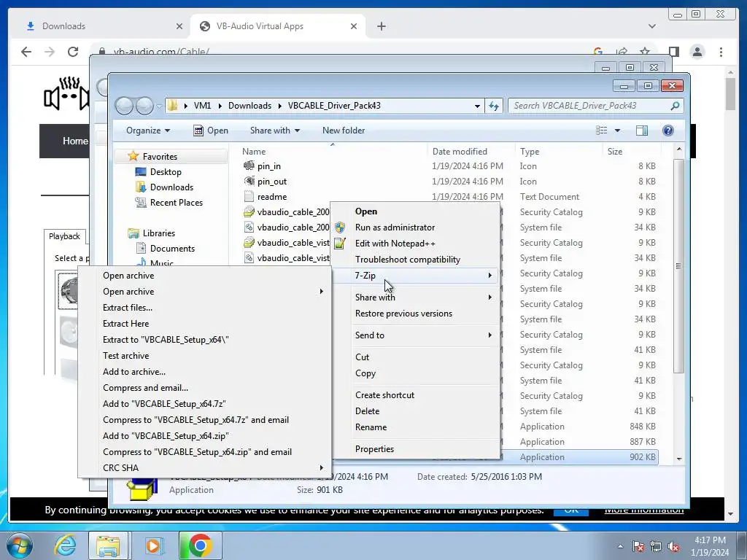This screenshot has height=560, width=747.
Task: Expand the Send to submenu arrow
Action: click(x=489, y=335)
